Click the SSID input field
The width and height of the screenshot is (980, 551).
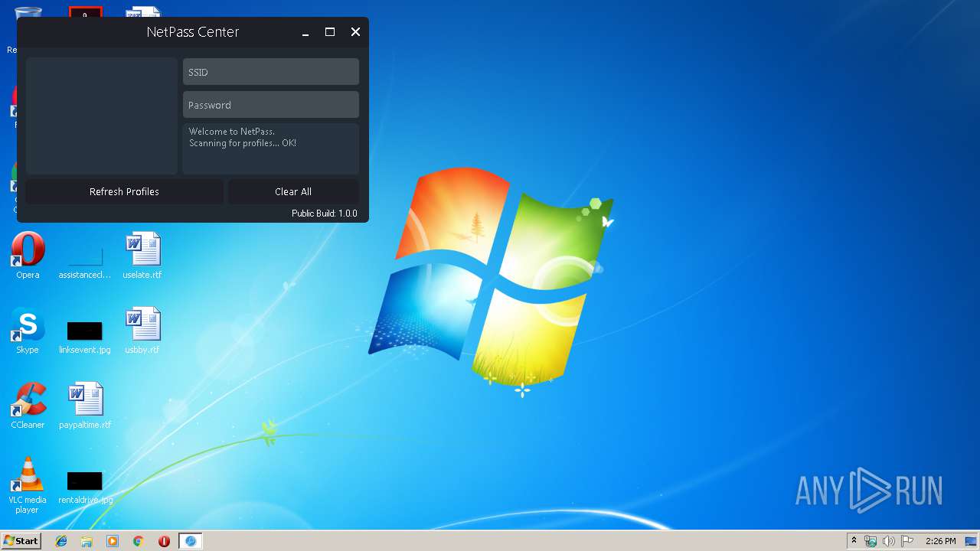click(x=270, y=72)
